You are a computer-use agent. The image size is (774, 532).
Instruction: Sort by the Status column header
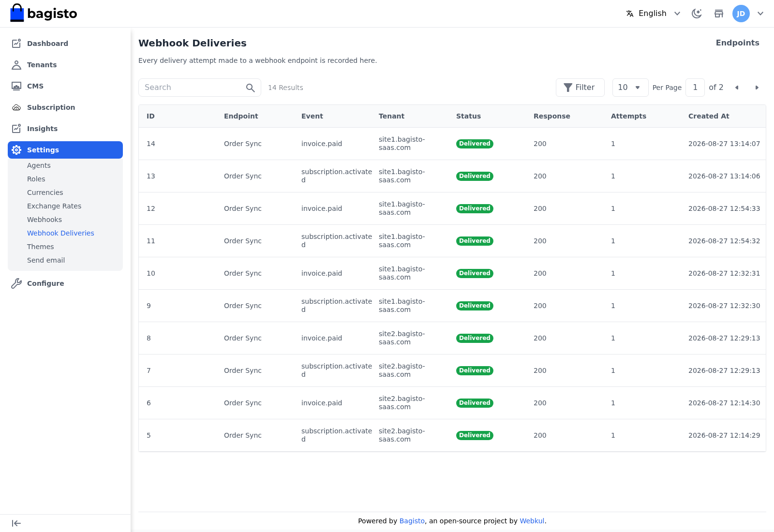(468, 116)
